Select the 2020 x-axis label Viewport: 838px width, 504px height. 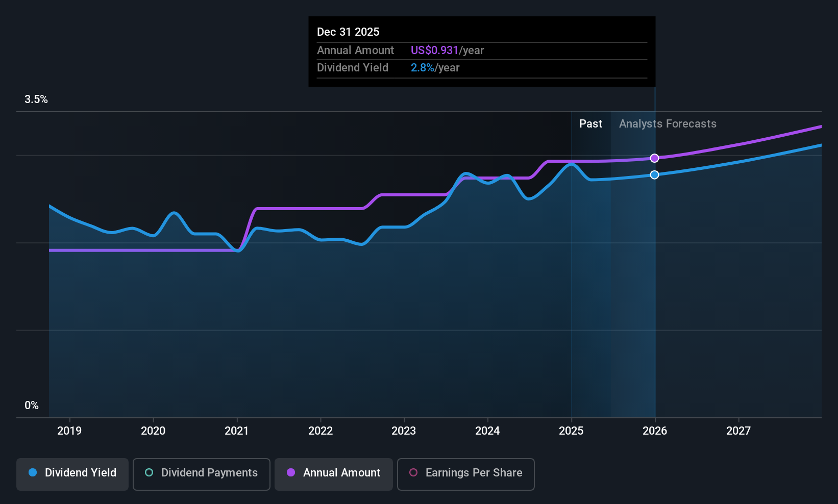(153, 431)
